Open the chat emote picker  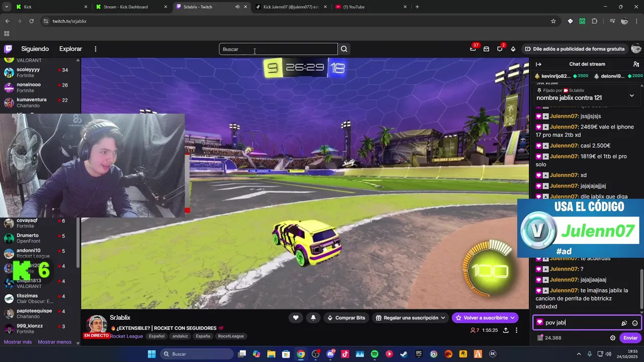[x=635, y=323]
